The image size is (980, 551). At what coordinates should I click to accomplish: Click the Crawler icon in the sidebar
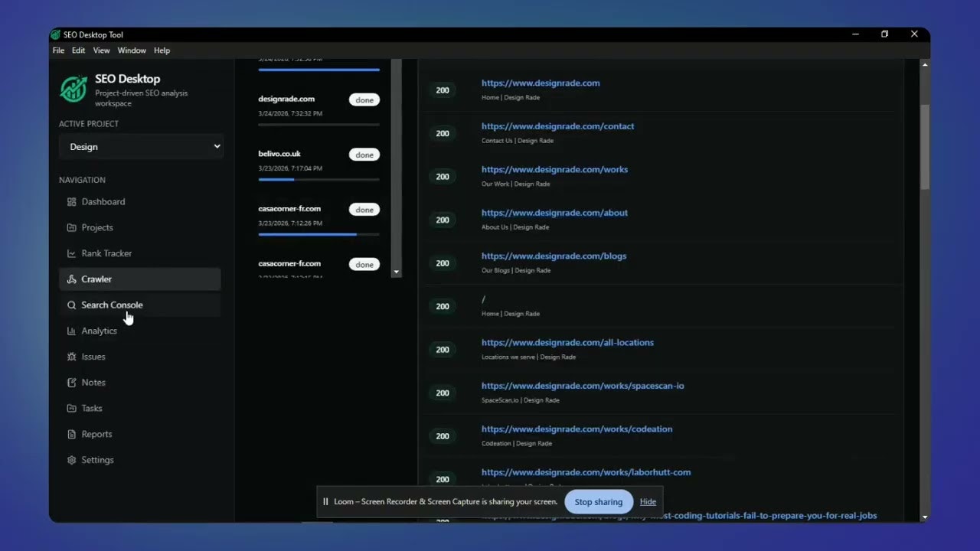(71, 279)
